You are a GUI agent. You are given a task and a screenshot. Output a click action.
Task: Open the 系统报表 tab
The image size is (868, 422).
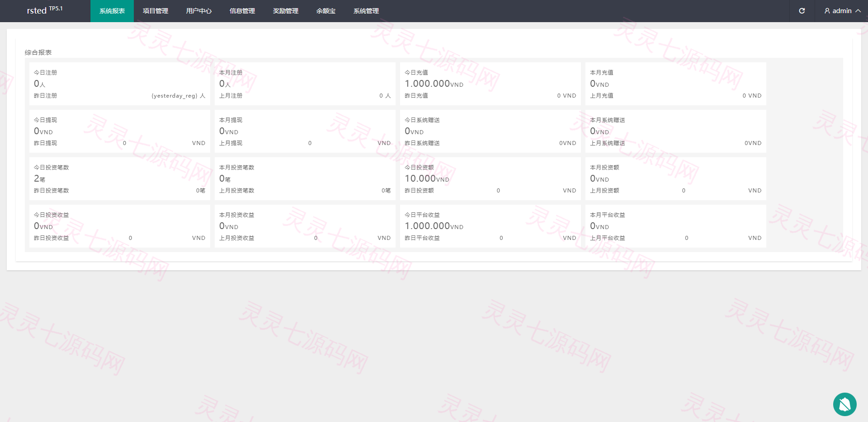pyautogui.click(x=112, y=11)
